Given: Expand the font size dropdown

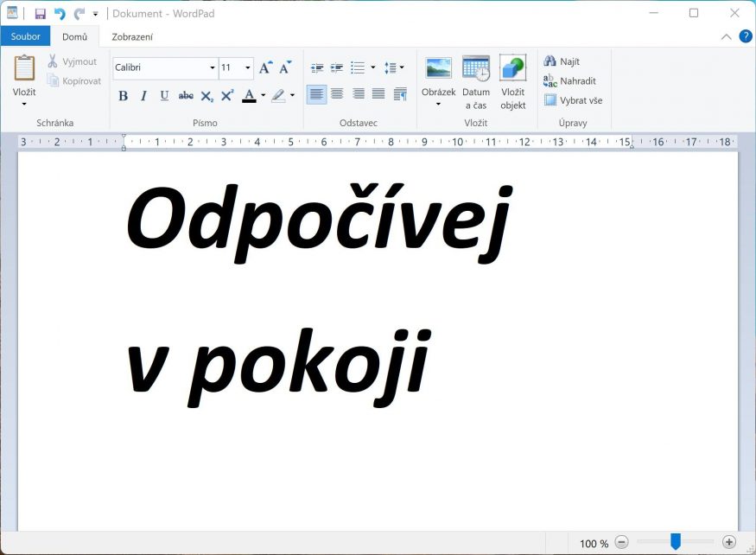Looking at the screenshot, I should click(x=248, y=67).
